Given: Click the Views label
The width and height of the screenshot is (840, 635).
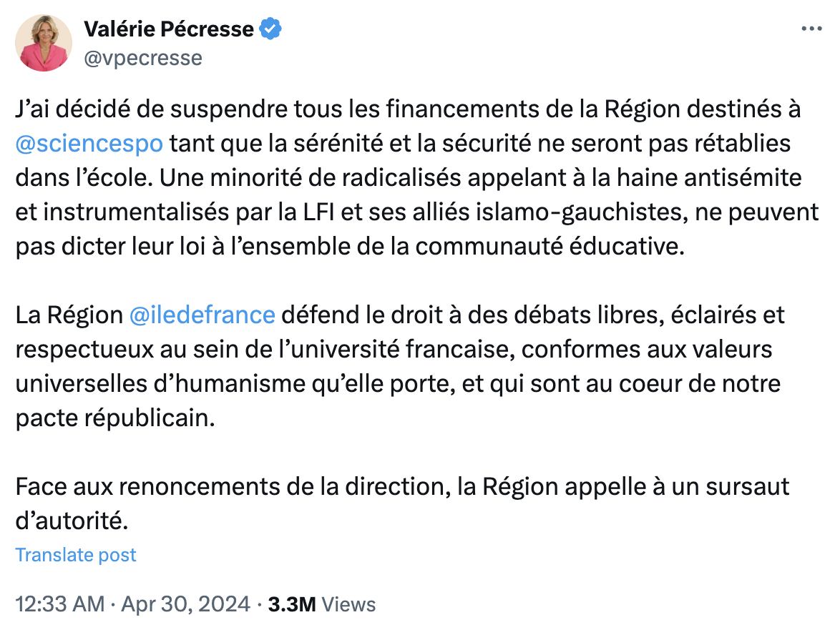Looking at the screenshot, I should point(348,604).
